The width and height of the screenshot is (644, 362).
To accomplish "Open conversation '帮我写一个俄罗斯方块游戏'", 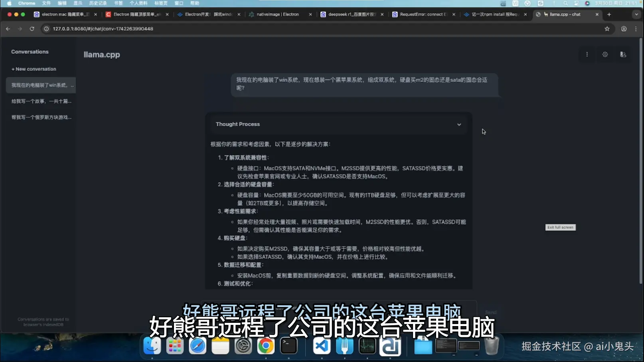I will click(41, 117).
